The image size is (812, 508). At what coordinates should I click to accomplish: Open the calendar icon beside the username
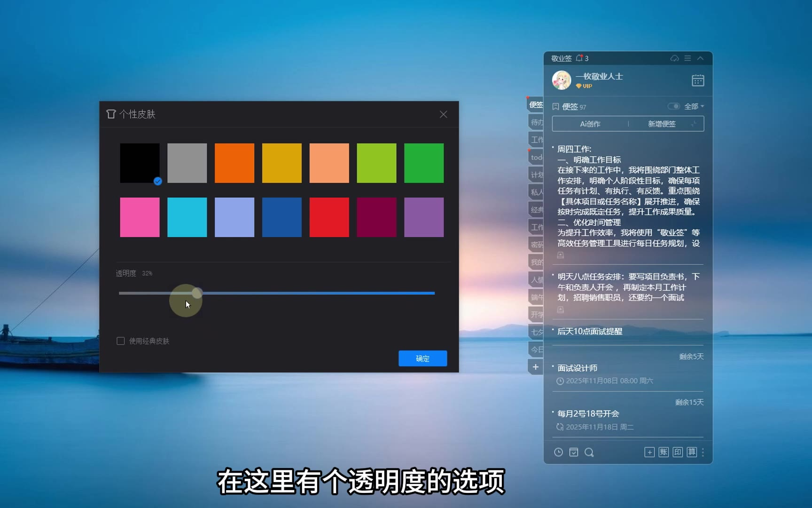pyautogui.click(x=698, y=80)
